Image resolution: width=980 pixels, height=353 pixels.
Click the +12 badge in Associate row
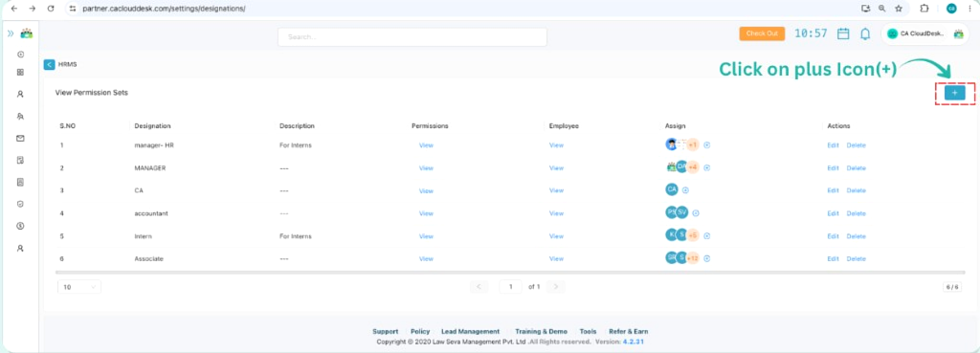693,258
